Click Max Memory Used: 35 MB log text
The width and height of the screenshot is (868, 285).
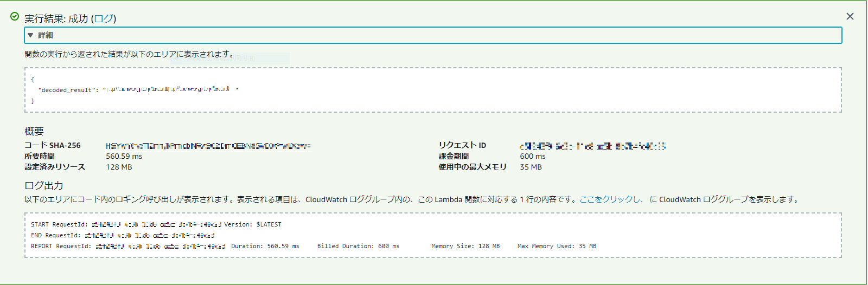pos(557,246)
